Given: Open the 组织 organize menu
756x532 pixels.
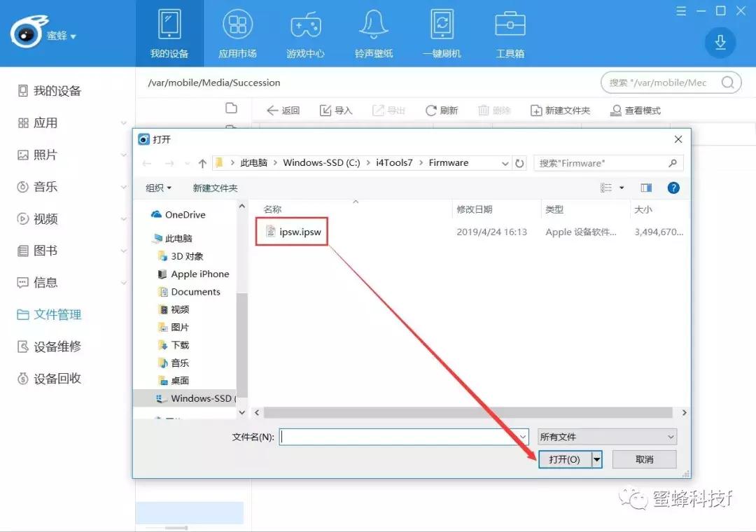Looking at the screenshot, I should [159, 188].
